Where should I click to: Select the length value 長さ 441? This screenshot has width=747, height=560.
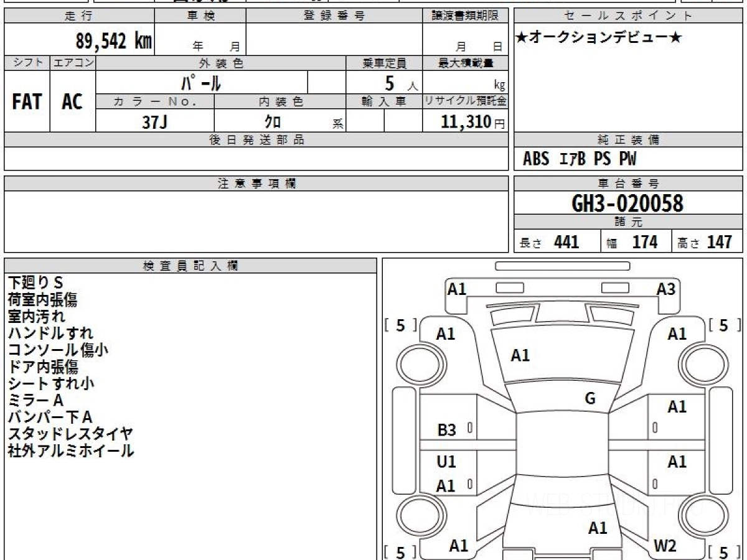click(x=550, y=242)
